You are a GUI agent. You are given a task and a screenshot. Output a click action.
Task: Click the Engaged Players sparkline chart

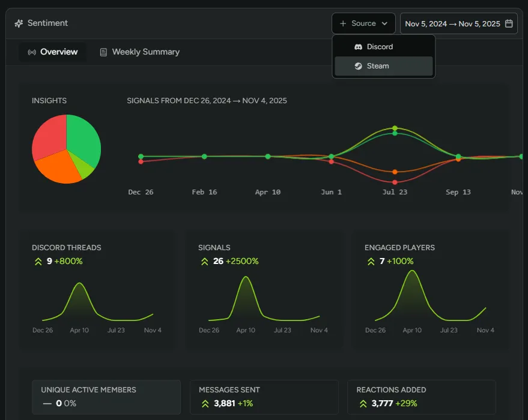click(429, 297)
